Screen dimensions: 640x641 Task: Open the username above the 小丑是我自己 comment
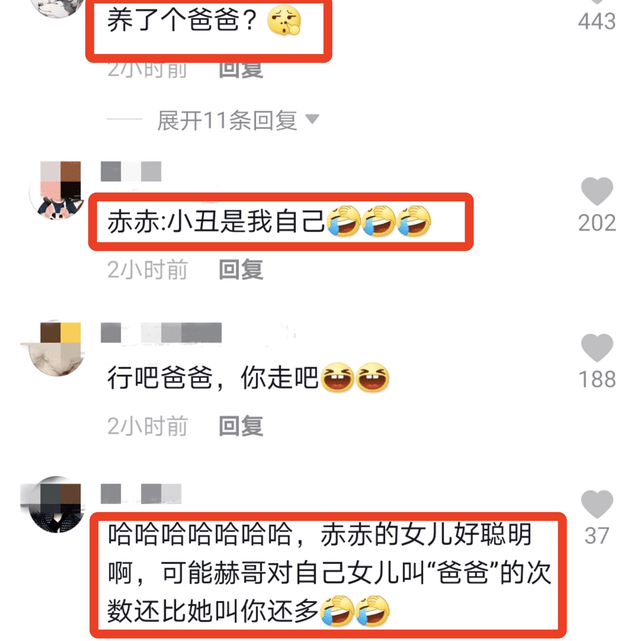pos(131,171)
